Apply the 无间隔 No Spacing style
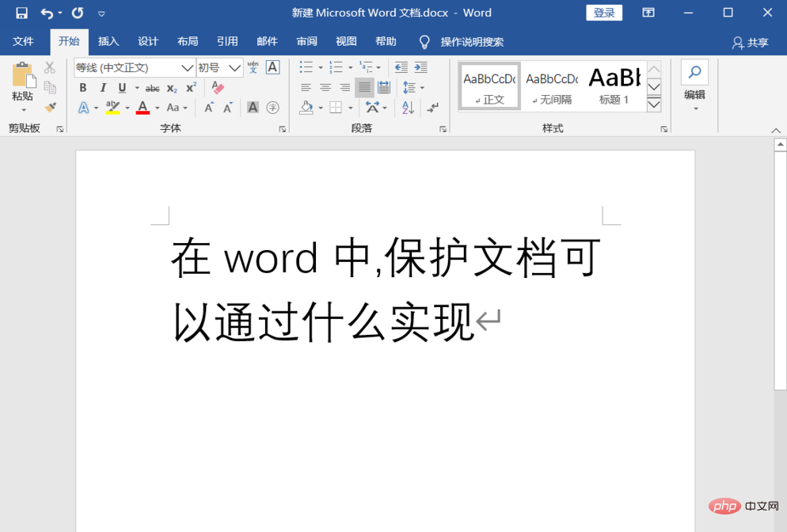The width and height of the screenshot is (787, 532). (552, 86)
